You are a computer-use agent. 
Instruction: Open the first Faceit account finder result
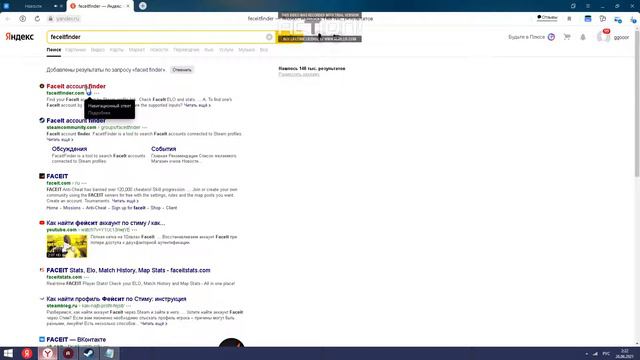pyautogui.click(x=76, y=86)
